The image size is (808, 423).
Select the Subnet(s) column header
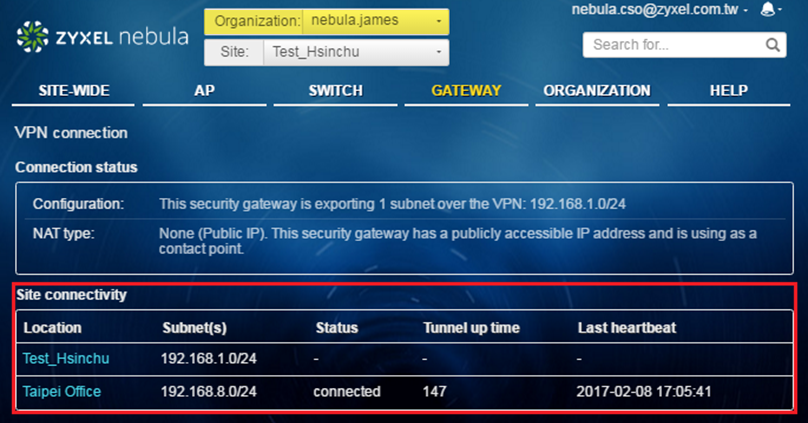[195, 328]
